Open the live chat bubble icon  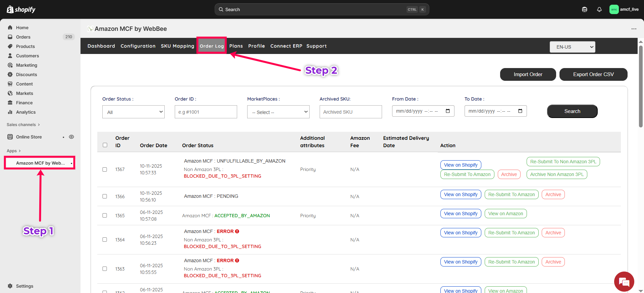pyautogui.click(x=624, y=282)
